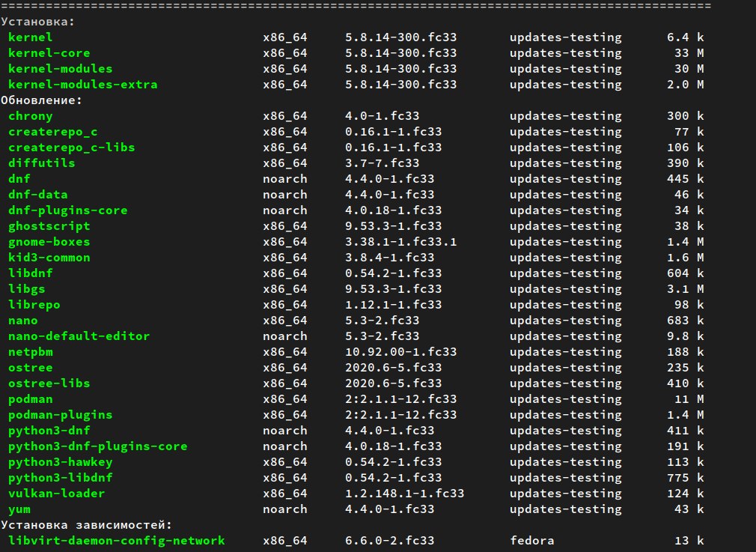The image size is (756, 552).
Task: Click python3-dnf-plugins-core package name
Action: click(98, 446)
